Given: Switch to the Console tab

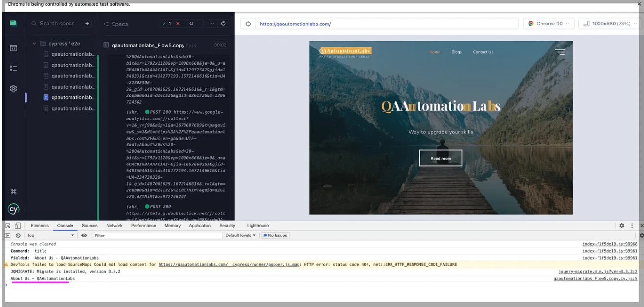Looking at the screenshot, I should pyautogui.click(x=65, y=226).
